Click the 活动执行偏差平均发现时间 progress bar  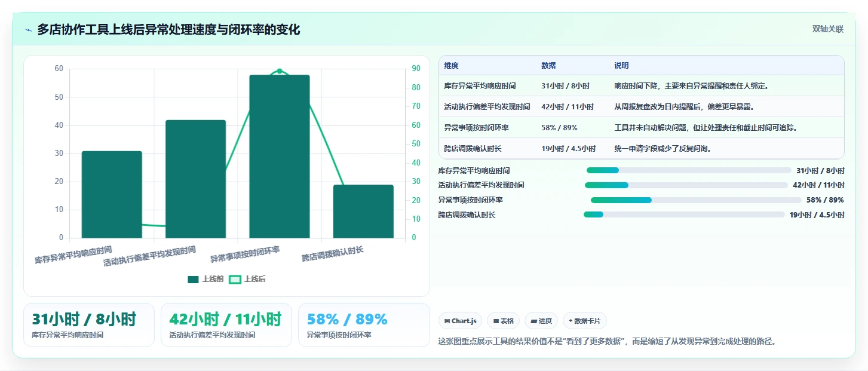point(686,185)
